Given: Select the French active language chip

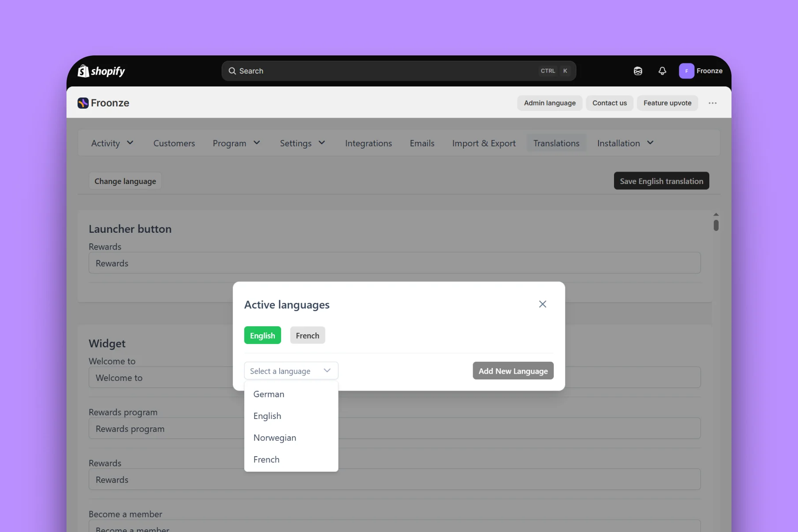Looking at the screenshot, I should click(x=308, y=336).
